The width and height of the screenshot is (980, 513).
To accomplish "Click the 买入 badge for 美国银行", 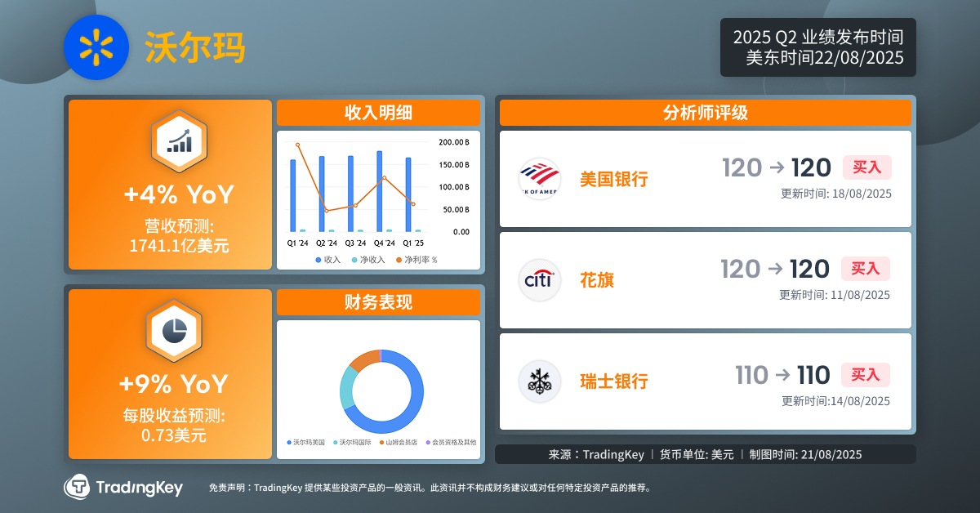I will pyautogui.click(x=866, y=167).
